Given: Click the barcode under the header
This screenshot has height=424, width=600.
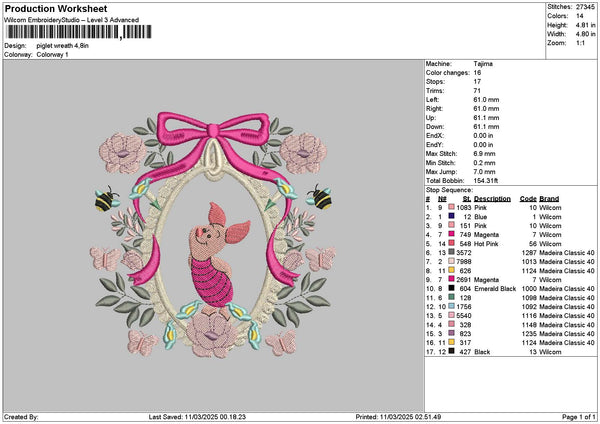Looking at the screenshot, I should pos(78,32).
